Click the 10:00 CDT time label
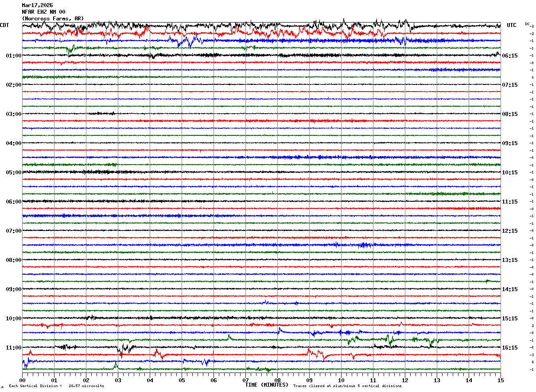This screenshot has width=536, height=392. [14, 319]
